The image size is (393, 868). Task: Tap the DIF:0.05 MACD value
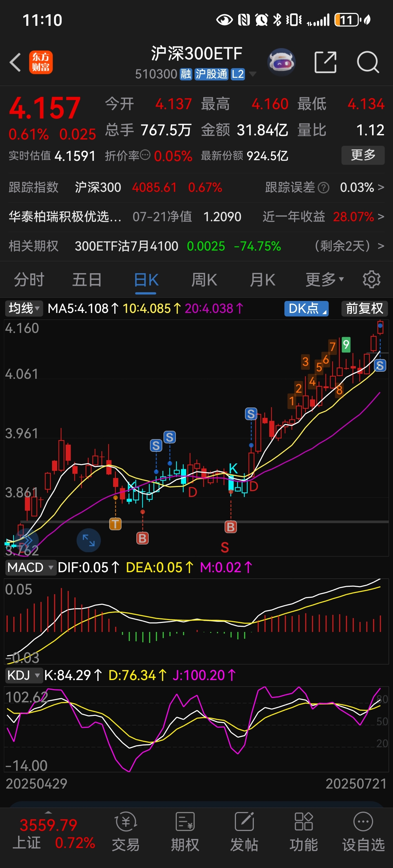(88, 567)
